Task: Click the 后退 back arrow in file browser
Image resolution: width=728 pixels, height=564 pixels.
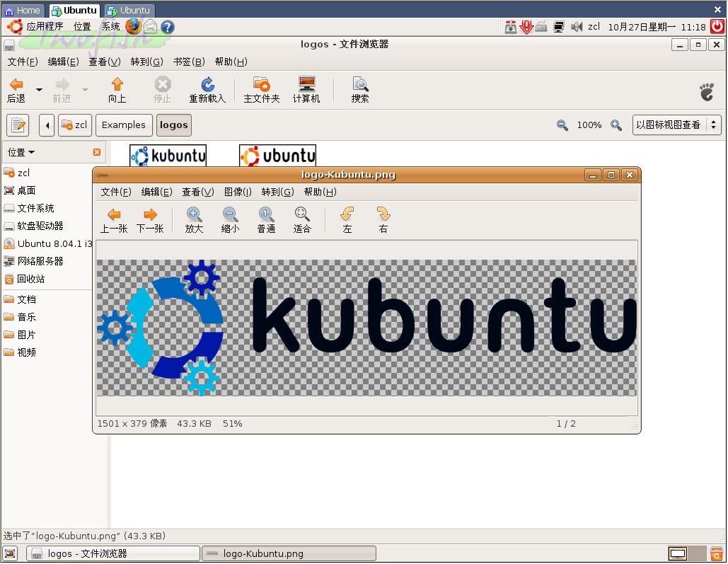Action: pyautogui.click(x=16, y=90)
